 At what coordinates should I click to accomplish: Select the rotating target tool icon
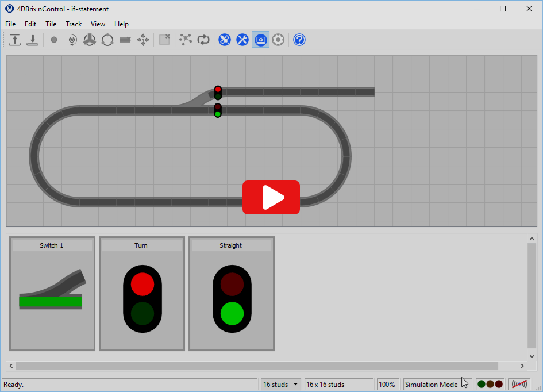pos(72,40)
